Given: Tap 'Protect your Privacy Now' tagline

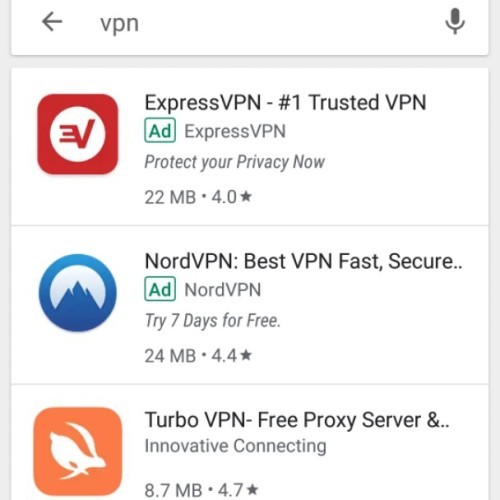Looking at the screenshot, I should (x=234, y=162).
